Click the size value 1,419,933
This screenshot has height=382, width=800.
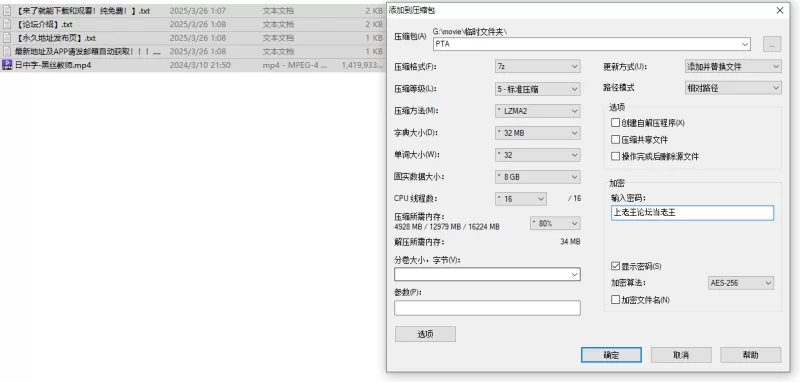click(x=362, y=65)
